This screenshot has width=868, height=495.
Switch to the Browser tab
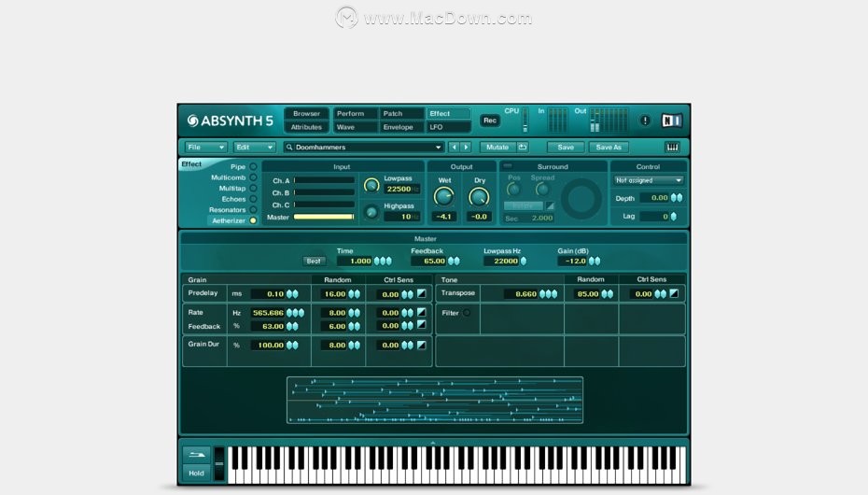coord(307,114)
